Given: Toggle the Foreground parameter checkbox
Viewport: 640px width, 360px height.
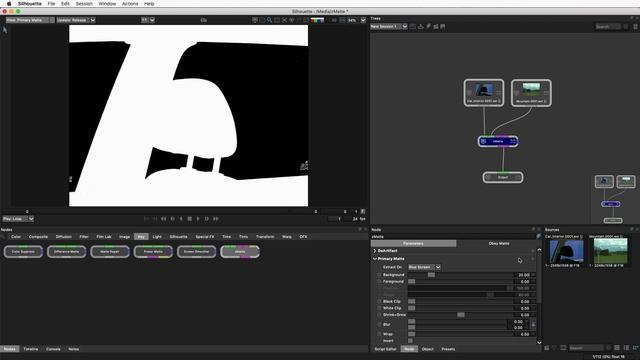Looking at the screenshot, I should pos(379,282).
